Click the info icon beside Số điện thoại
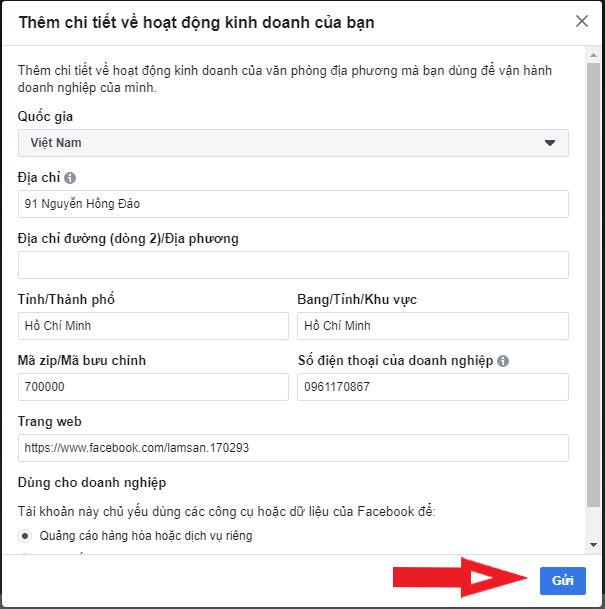This screenshot has width=605, height=609. 503,361
